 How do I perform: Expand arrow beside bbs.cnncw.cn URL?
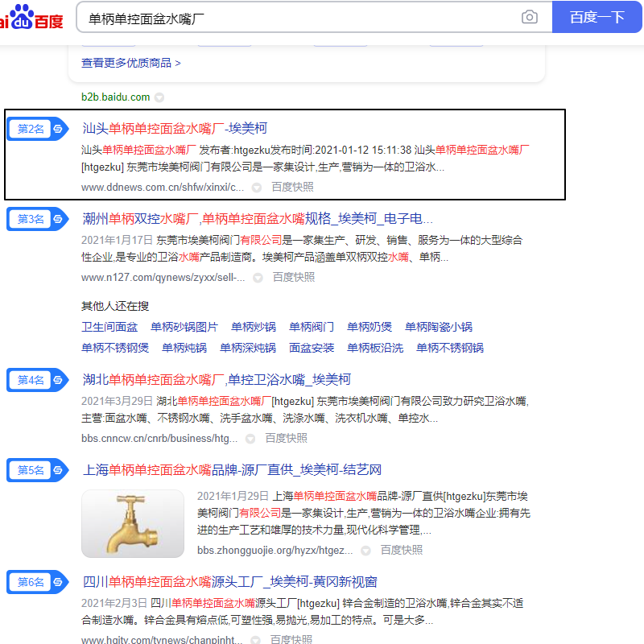pos(250,439)
